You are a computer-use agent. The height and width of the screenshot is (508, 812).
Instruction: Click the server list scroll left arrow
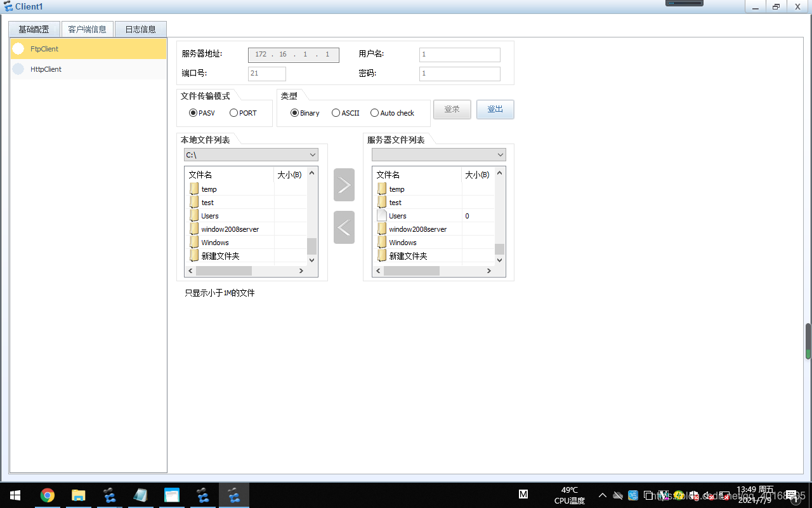(x=379, y=271)
